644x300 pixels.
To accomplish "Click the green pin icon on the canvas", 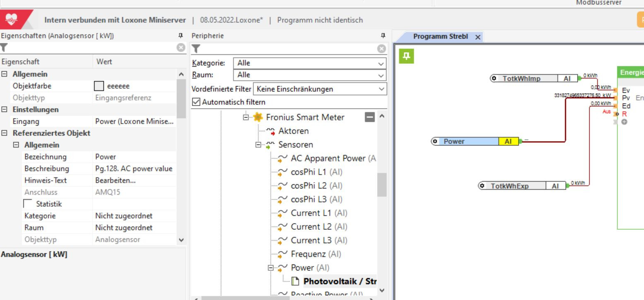I will [406, 56].
